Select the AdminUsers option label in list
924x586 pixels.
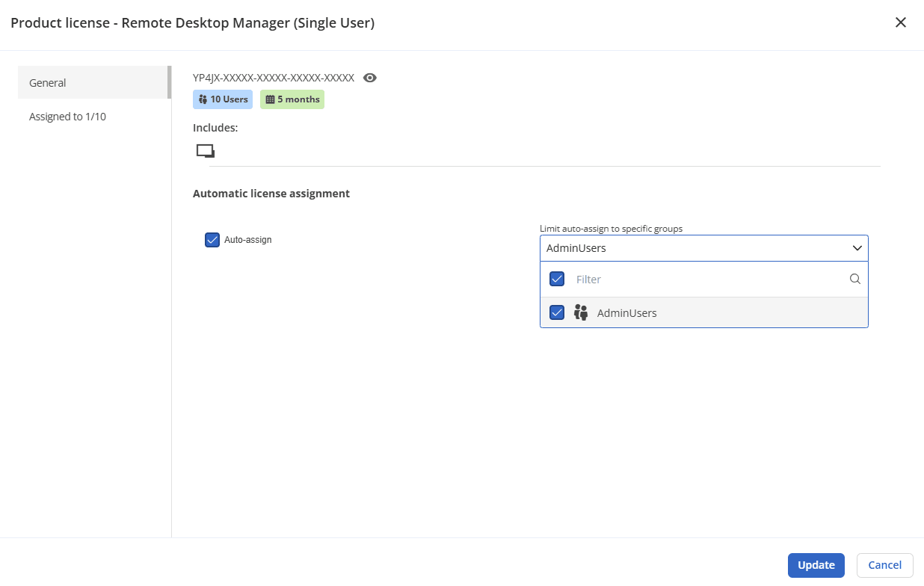point(626,313)
